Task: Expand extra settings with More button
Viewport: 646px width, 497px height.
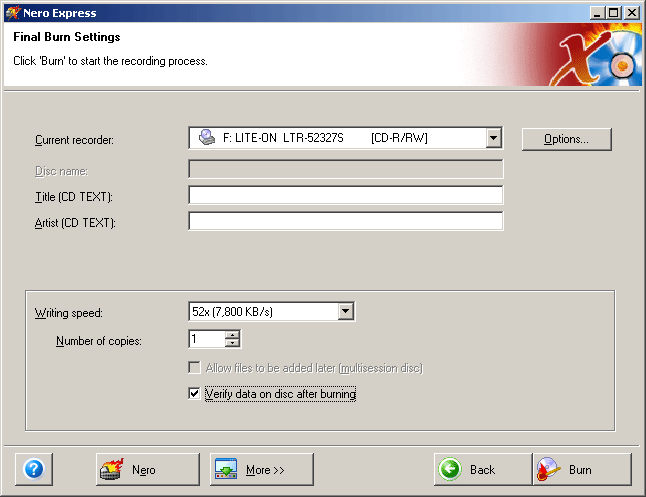Action: point(262,469)
